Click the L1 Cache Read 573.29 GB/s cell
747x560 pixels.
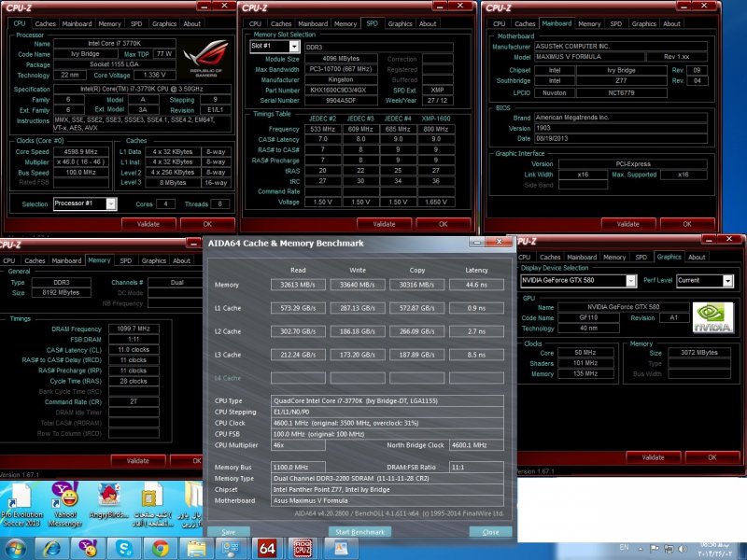[298, 308]
